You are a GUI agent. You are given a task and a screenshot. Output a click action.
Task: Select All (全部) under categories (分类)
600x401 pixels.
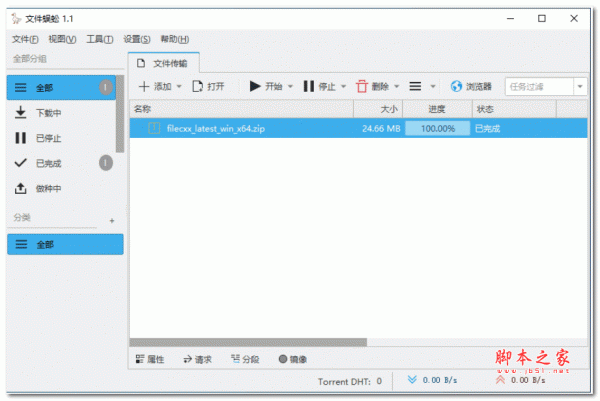[x=65, y=244]
